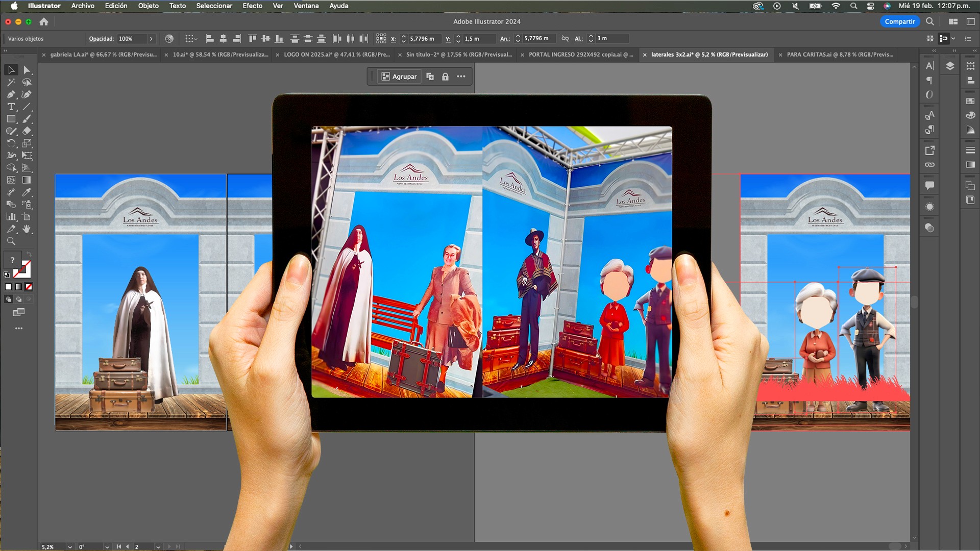Select the Hand tool
Screen dimensions: 980x551
tap(27, 229)
